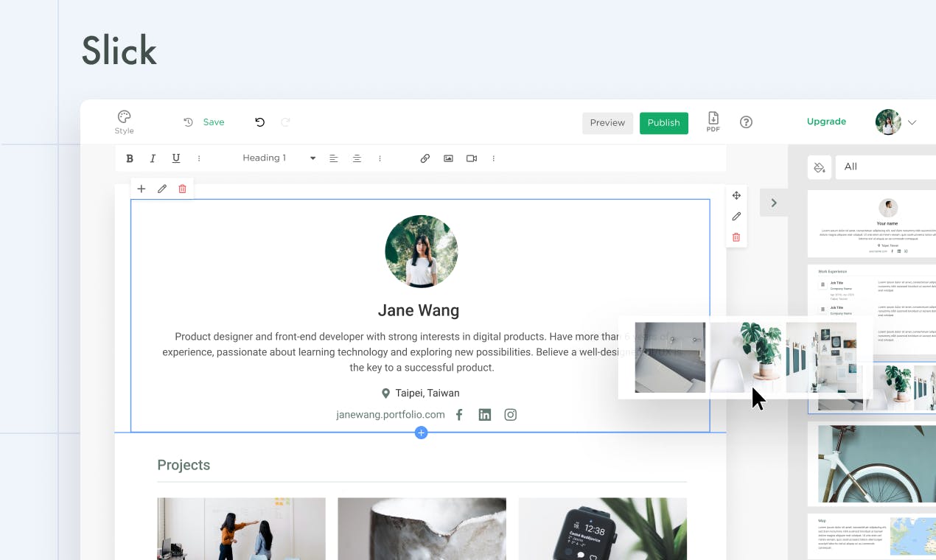Click the Preview button
936x560 pixels.
[x=607, y=123]
